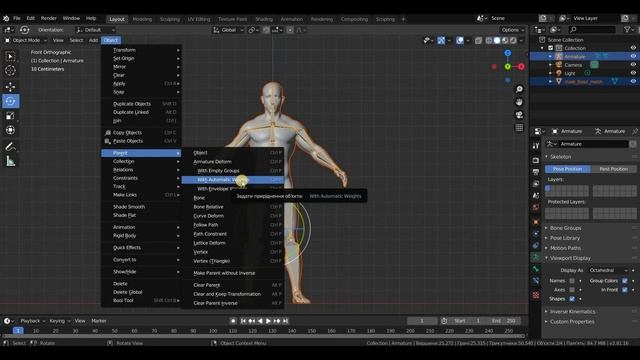Play the animation forward
The height and width of the screenshot is (360, 640).
(269, 321)
